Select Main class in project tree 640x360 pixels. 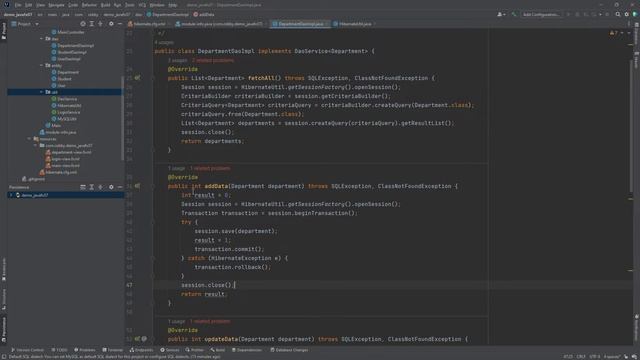pyautogui.click(x=53, y=125)
